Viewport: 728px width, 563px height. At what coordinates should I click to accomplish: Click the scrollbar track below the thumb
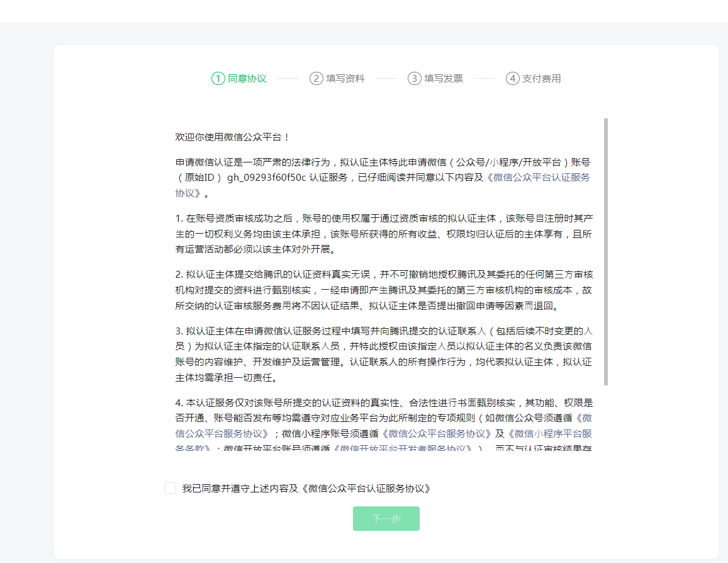606,419
